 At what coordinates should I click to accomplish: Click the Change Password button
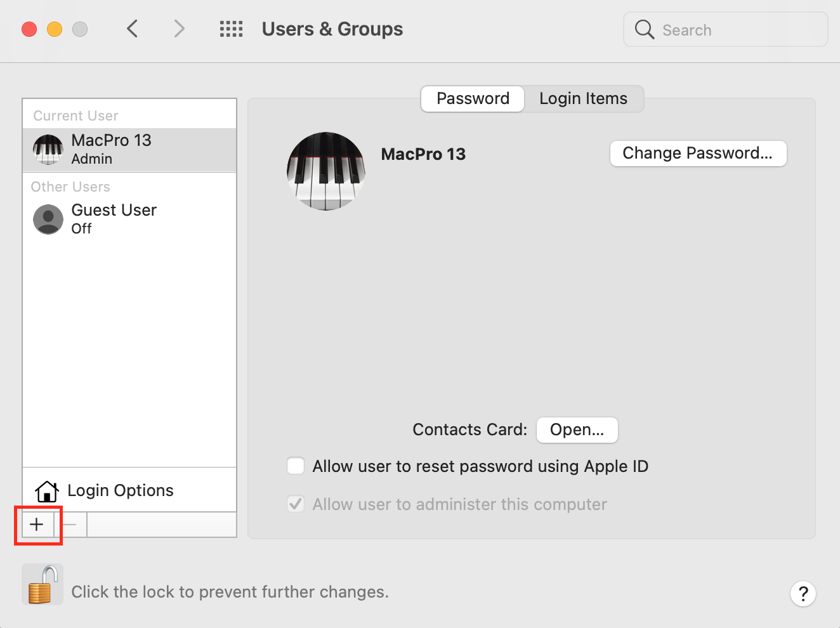coord(698,154)
